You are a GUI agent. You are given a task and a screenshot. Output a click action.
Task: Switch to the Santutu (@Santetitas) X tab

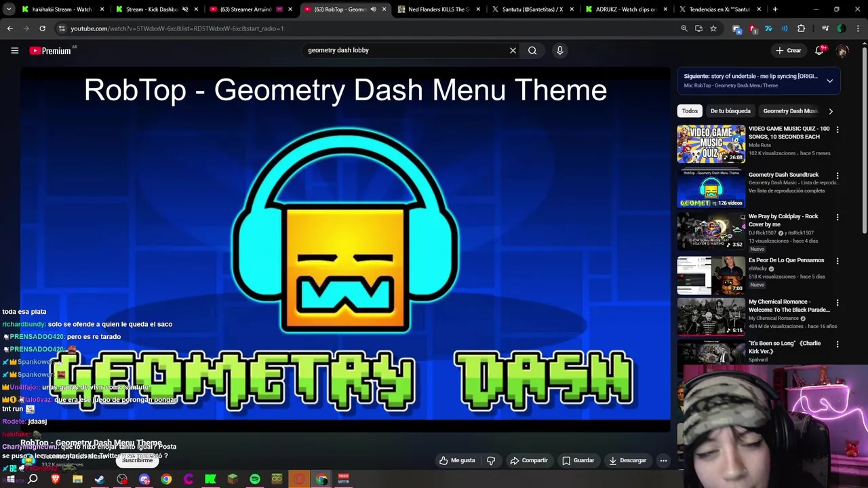(x=532, y=9)
